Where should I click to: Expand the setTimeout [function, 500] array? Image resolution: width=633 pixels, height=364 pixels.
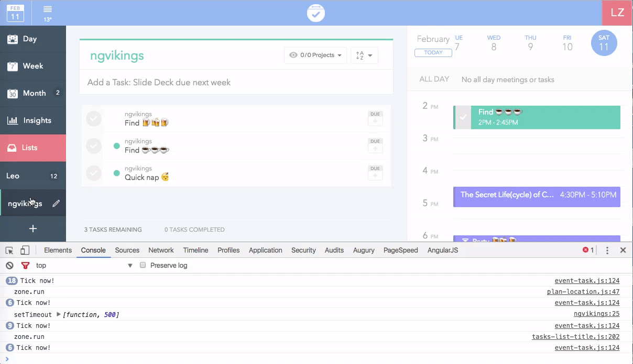[x=59, y=314]
